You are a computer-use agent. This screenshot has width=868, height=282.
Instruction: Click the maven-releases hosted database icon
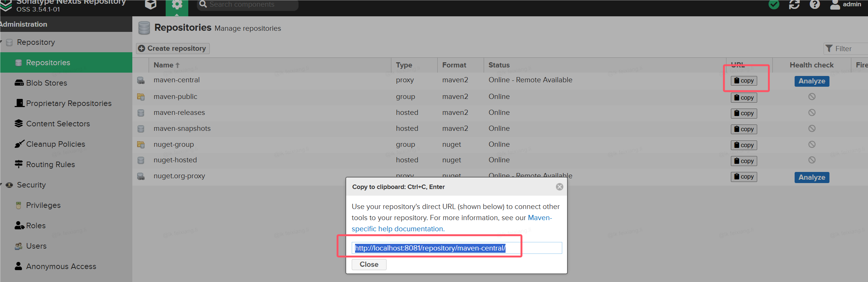tap(141, 113)
